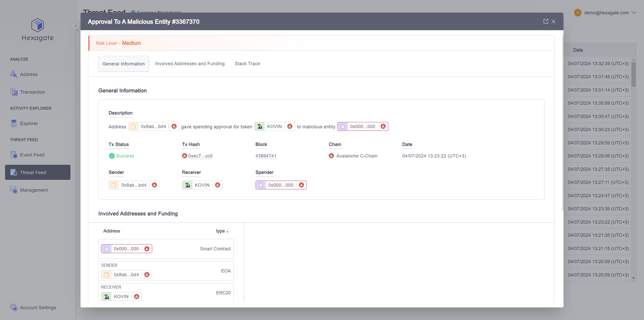This screenshot has height=320, width=644.
Task: Select Sender 0x8ab...bd4 address chip
Action: point(134,185)
